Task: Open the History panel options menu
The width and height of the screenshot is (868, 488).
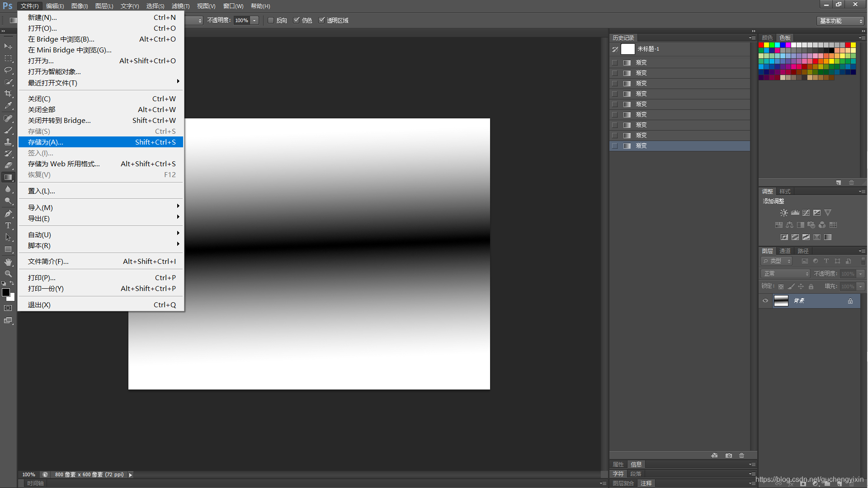Action: point(752,38)
